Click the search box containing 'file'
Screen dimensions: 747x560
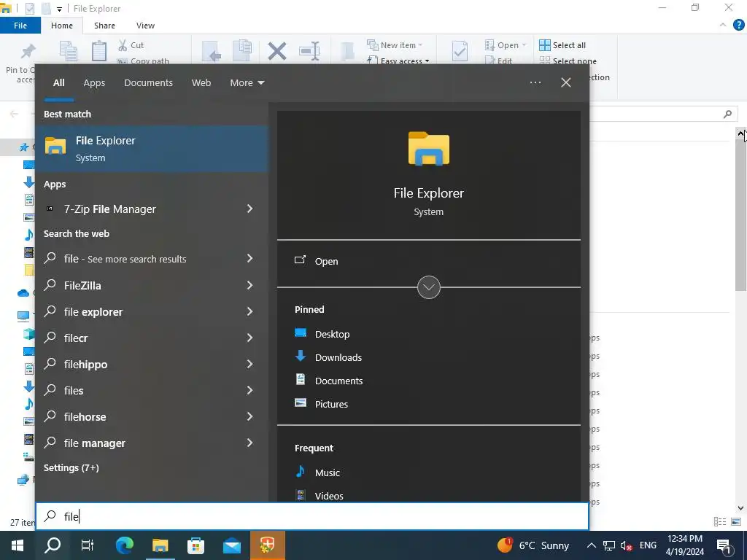click(312, 516)
